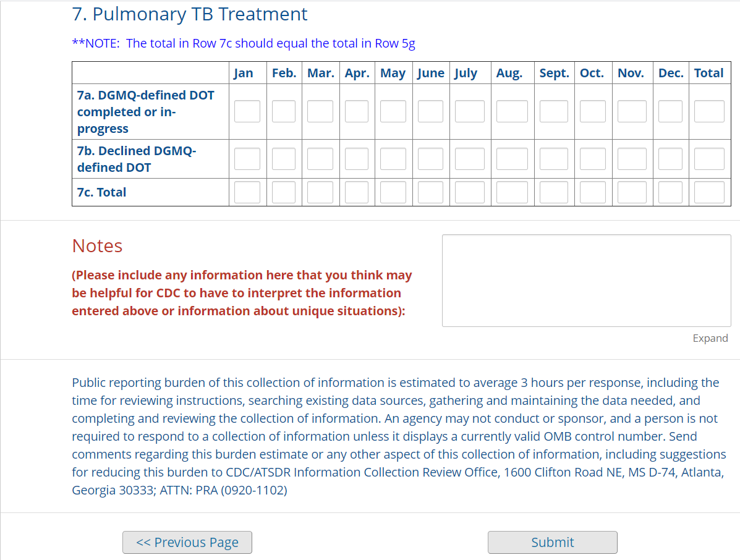The image size is (740, 560).
Task: Click the 7b row April input
Action: pyautogui.click(x=357, y=159)
